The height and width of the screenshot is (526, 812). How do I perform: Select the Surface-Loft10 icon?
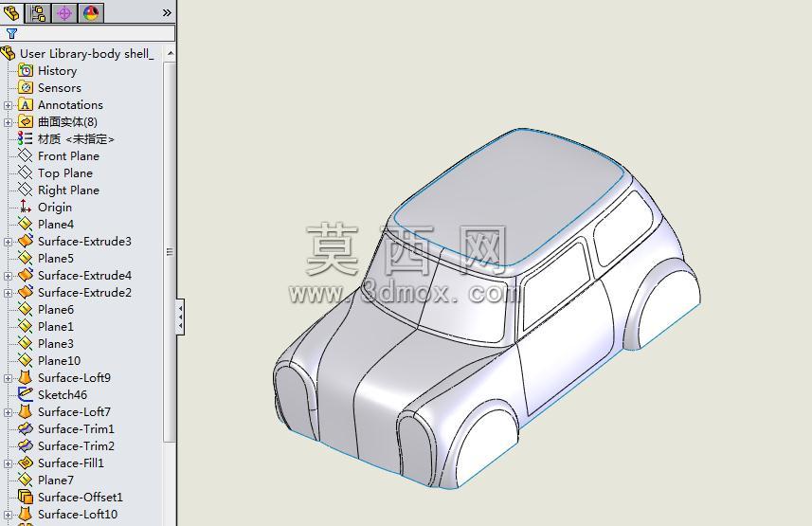(x=26, y=514)
